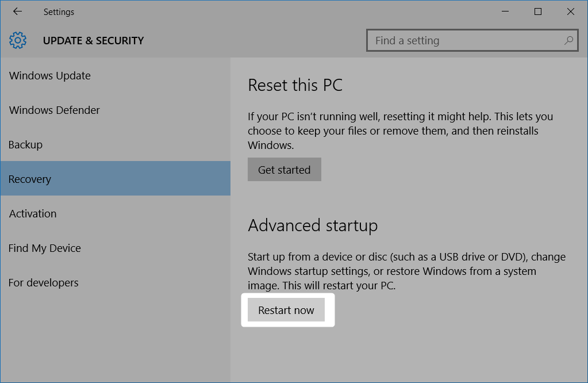Click the Settings title text
588x383 pixels.
coord(59,12)
